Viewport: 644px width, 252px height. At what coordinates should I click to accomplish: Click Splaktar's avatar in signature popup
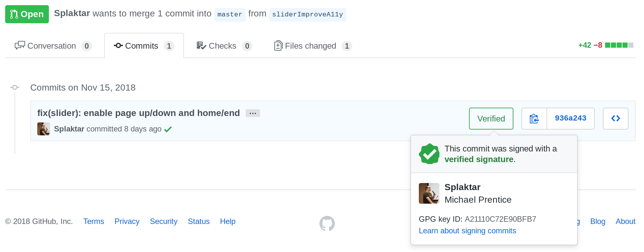(429, 193)
